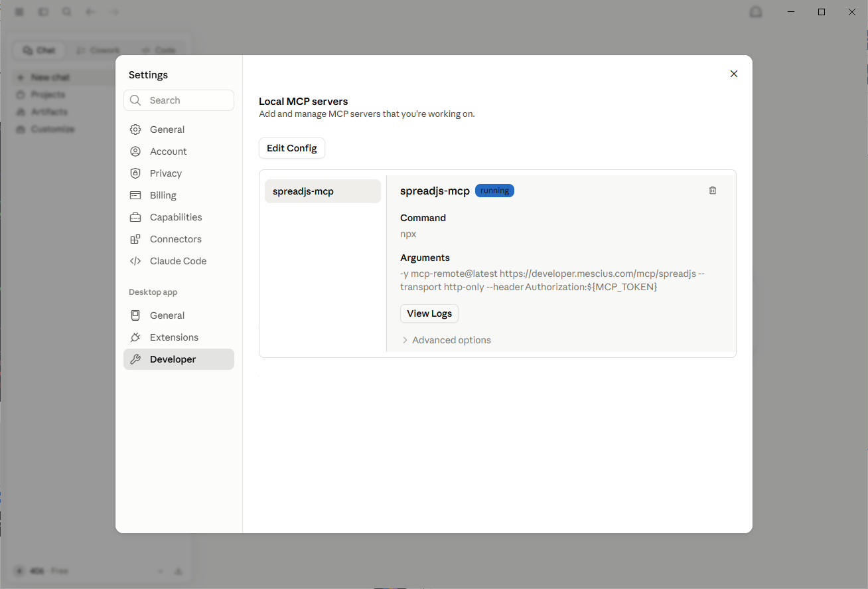Click the Settings search field

179,100
